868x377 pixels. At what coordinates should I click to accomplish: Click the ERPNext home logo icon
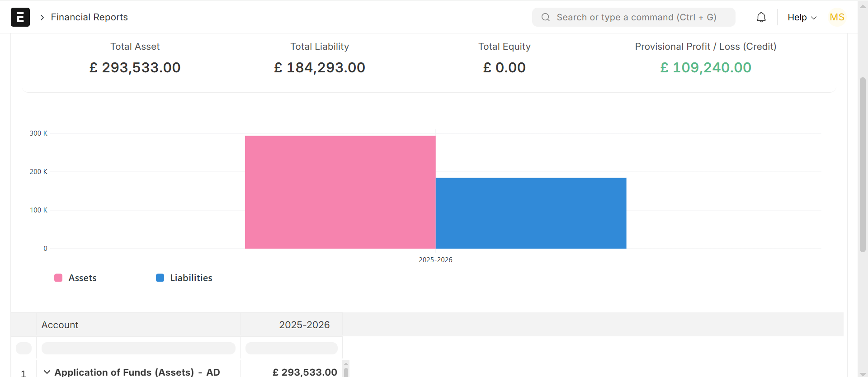pos(20,17)
